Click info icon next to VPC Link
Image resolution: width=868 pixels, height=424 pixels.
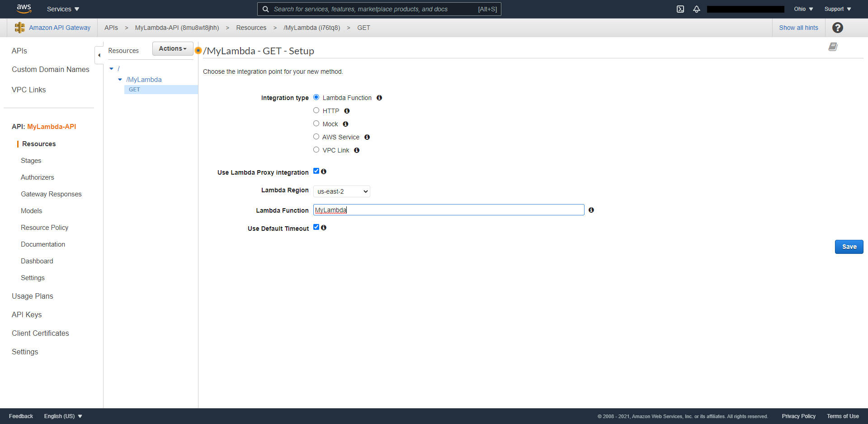click(x=357, y=150)
